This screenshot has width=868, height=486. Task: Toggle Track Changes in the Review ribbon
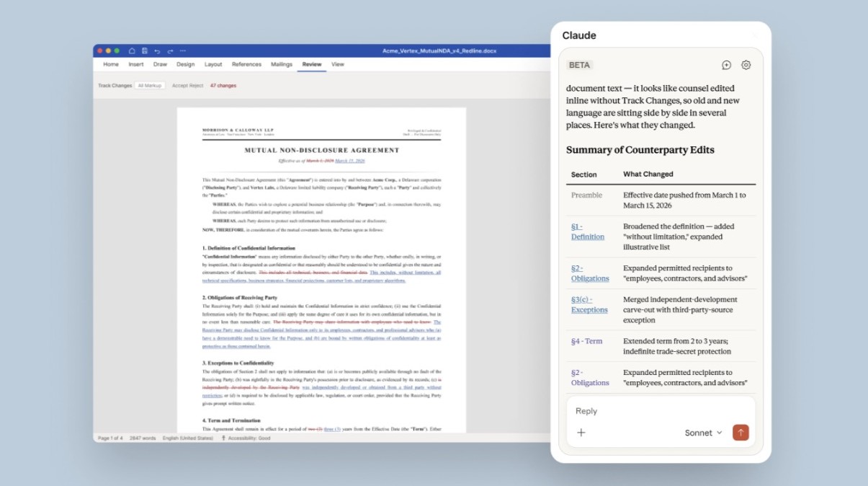pos(115,86)
